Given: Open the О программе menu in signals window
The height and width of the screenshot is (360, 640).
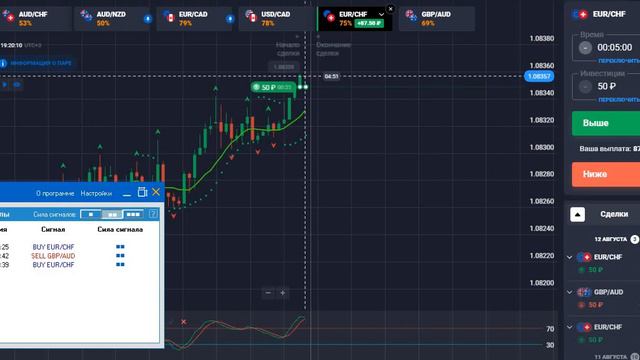Looking at the screenshot, I should coord(55,193).
